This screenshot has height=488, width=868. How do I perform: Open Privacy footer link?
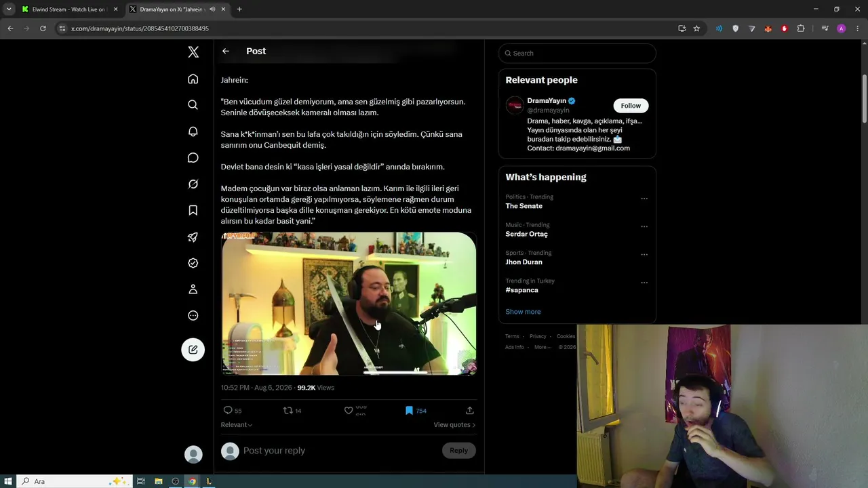click(x=538, y=336)
